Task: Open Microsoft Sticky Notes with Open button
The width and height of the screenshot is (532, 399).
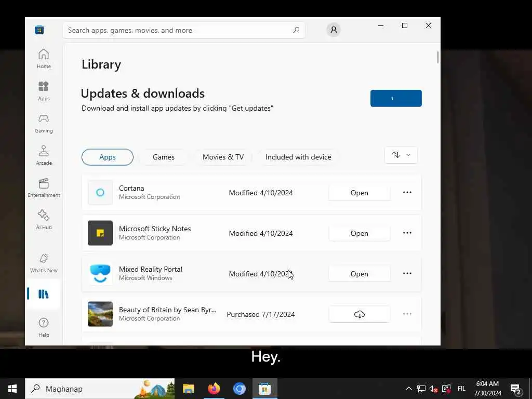Action: (x=360, y=233)
